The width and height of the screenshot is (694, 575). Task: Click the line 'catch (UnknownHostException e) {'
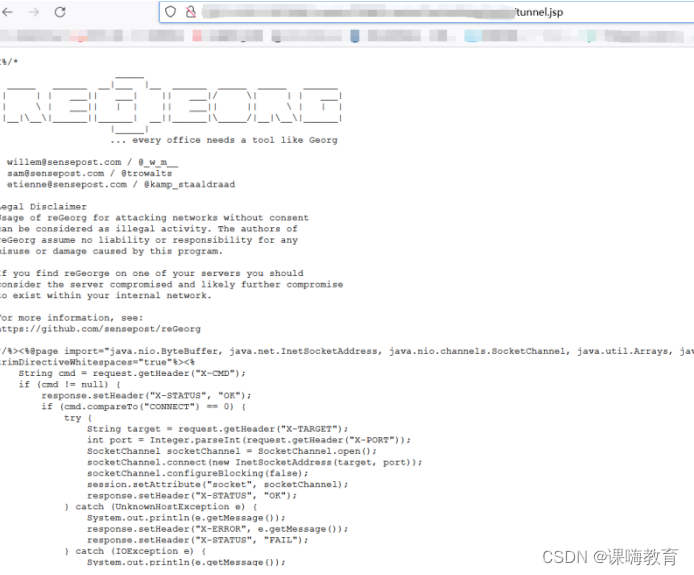pyautogui.click(x=161, y=507)
